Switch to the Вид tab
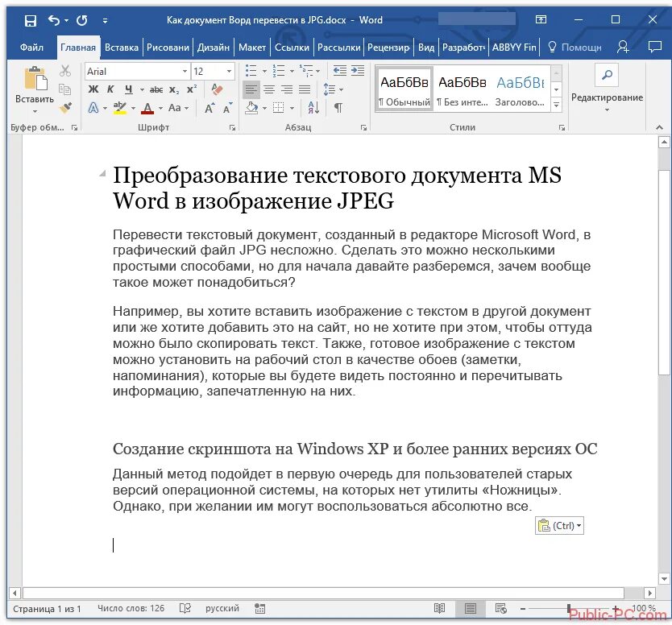The width and height of the screenshot is (672, 625). tap(426, 48)
